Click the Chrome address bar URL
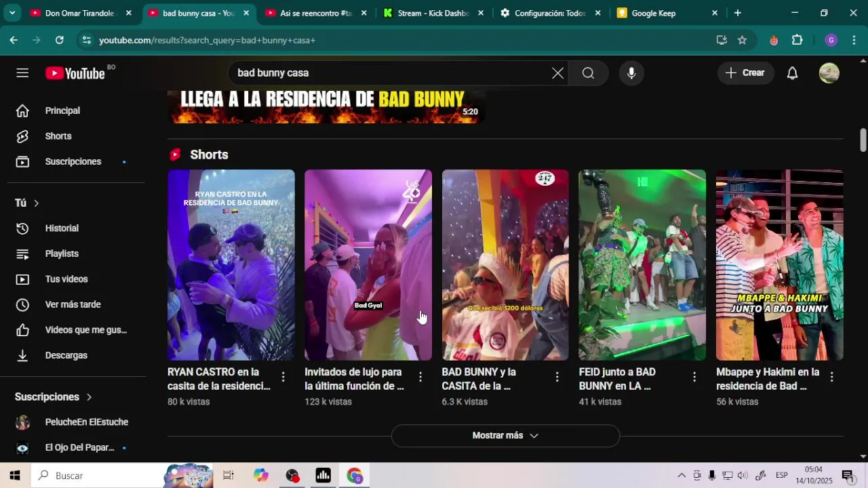 (x=208, y=40)
